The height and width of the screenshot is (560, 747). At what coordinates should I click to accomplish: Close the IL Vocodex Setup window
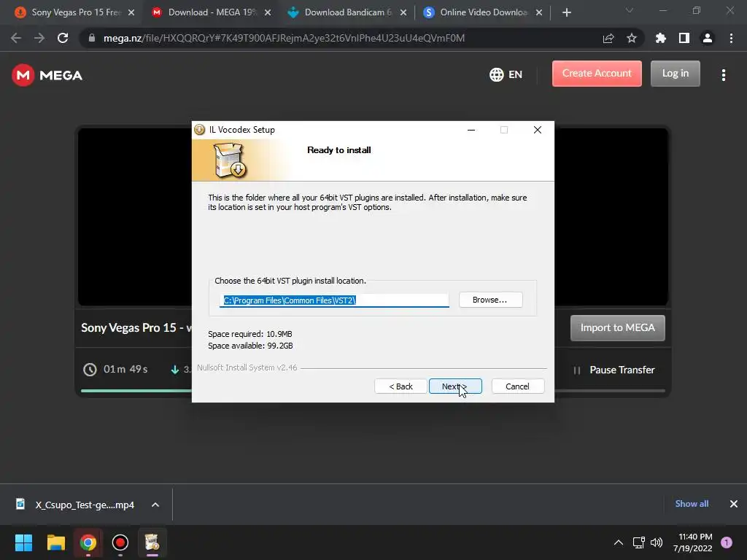(x=538, y=130)
